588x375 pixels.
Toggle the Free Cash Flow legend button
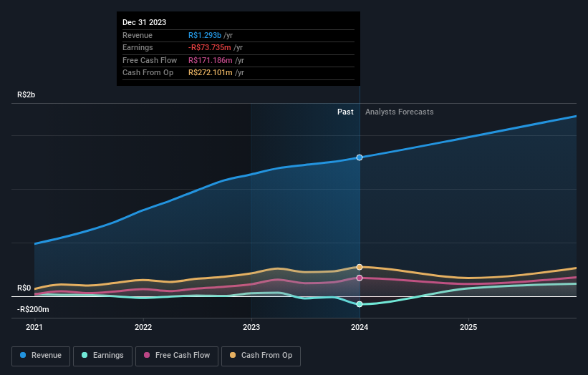[x=177, y=356]
